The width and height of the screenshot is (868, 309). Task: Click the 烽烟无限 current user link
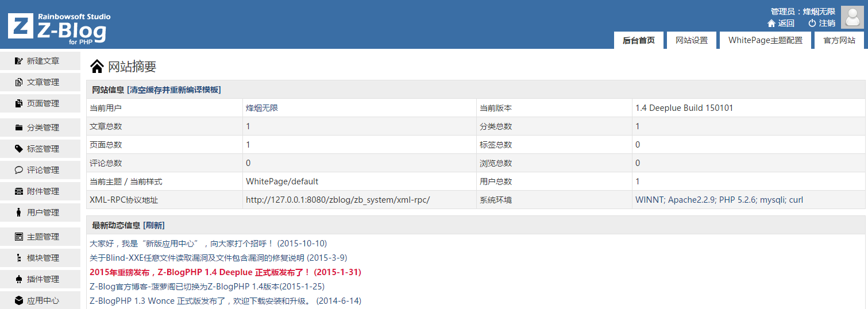(262, 108)
